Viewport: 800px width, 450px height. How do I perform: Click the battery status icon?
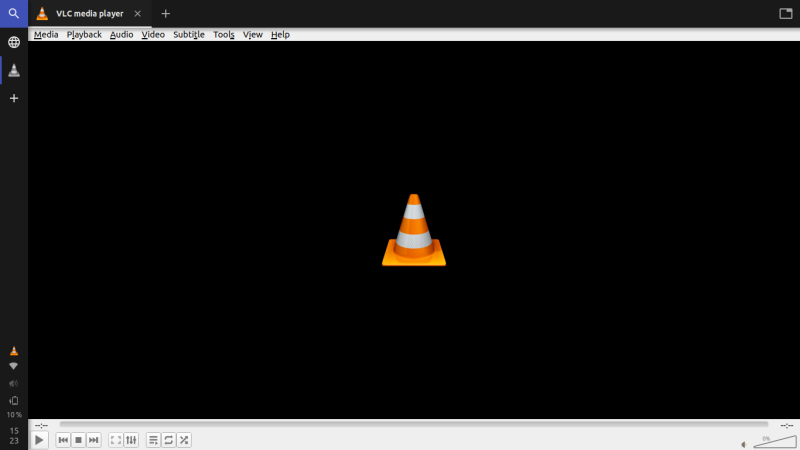[x=14, y=401]
